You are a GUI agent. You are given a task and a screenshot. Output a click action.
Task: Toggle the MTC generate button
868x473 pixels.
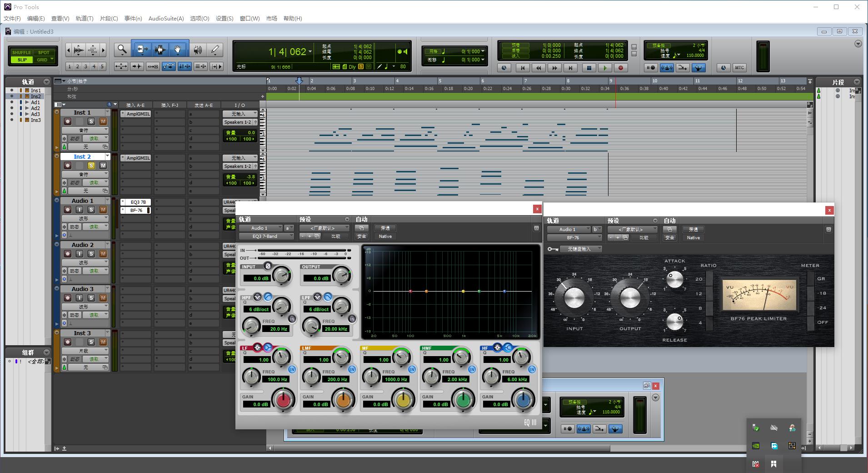(739, 68)
